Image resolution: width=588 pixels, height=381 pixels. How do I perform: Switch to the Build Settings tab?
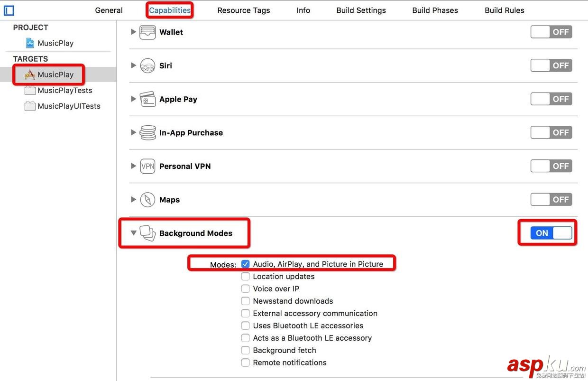361,10
